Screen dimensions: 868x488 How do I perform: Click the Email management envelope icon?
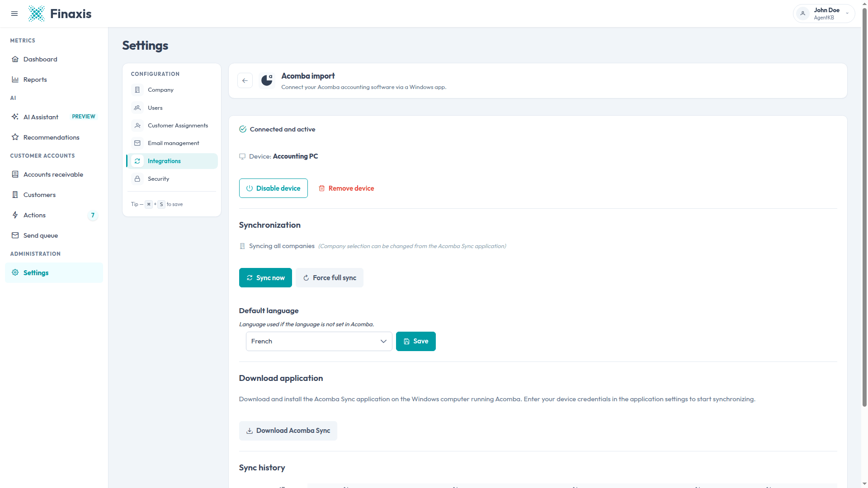(x=137, y=143)
